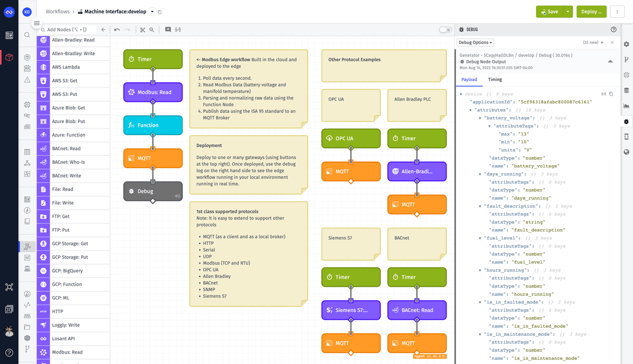Image resolution: width=633 pixels, height=364 pixels.
Task: Collapse the "fuel_level" tree node
Action: tap(480, 238)
